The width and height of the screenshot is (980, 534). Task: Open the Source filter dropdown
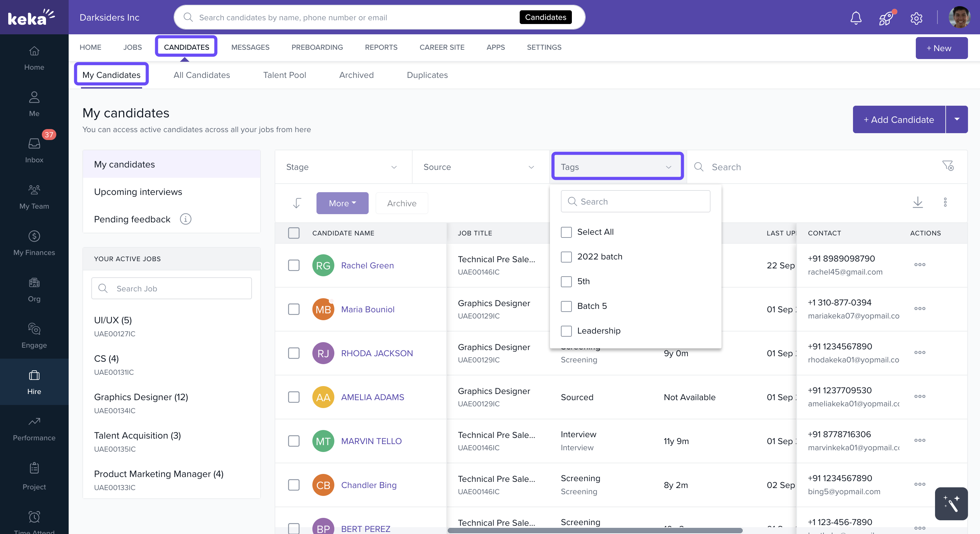pyautogui.click(x=479, y=167)
